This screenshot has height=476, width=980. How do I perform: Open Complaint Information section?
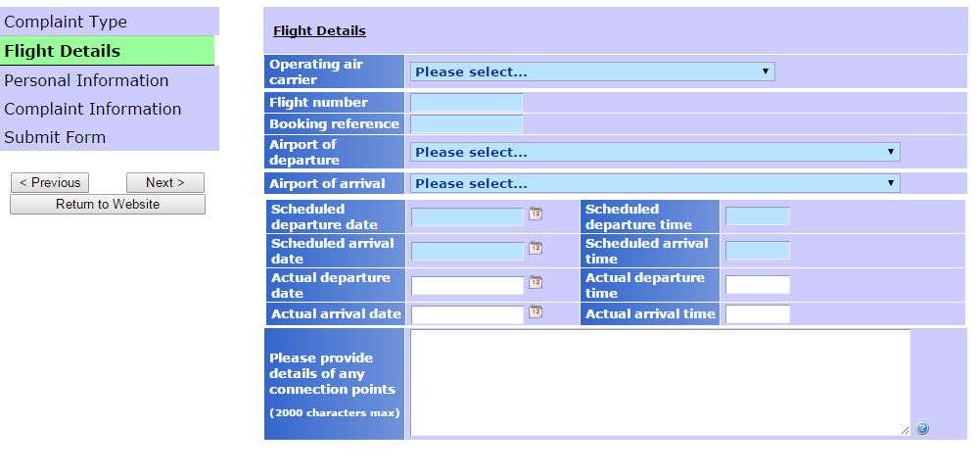(93, 109)
